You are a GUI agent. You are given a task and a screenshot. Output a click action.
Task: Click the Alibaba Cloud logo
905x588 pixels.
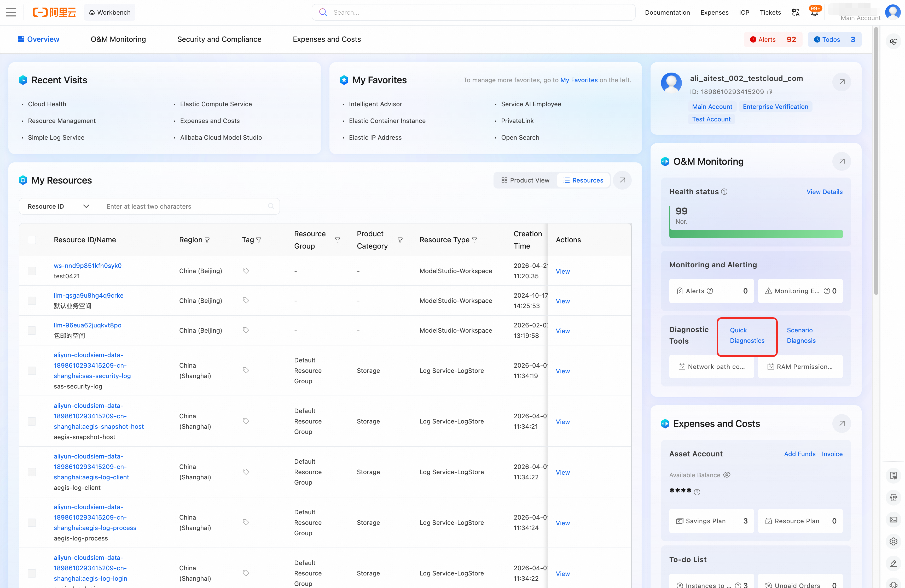click(x=54, y=13)
